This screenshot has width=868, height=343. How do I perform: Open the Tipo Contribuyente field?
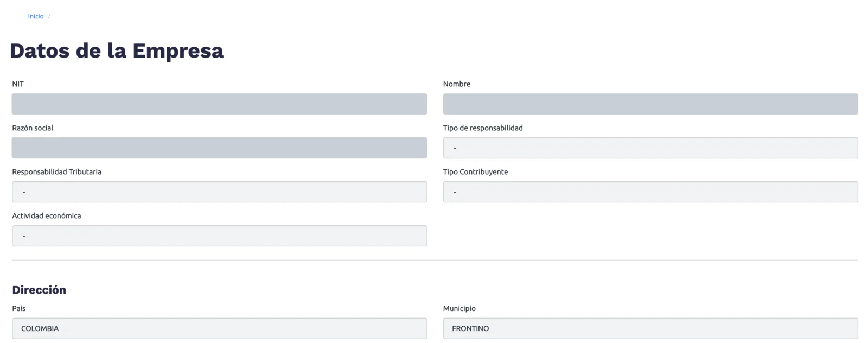click(650, 192)
